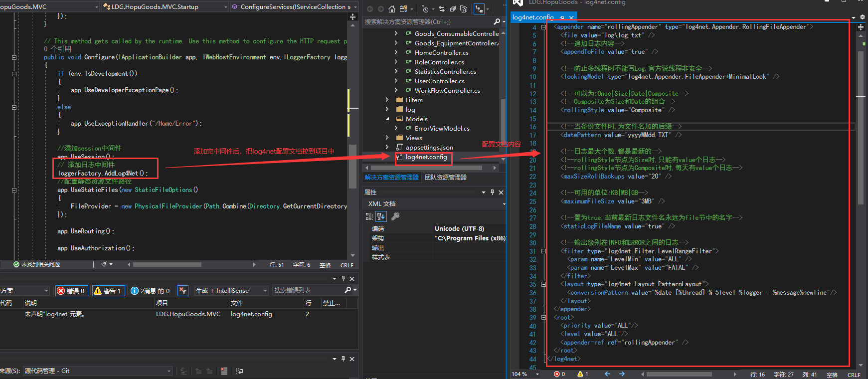Toggle the Errors 0 filter button
Screen dimensions: 868x379
(72, 291)
